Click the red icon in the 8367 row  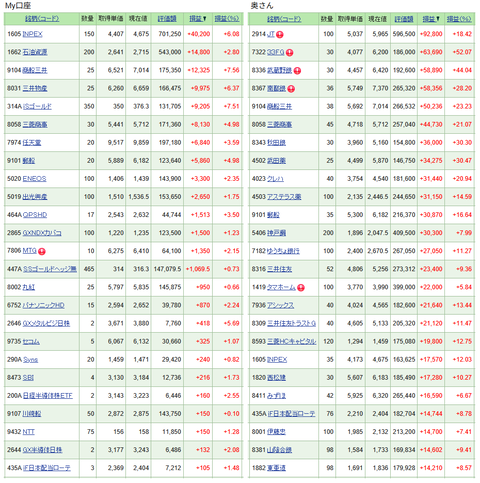pos(291,89)
